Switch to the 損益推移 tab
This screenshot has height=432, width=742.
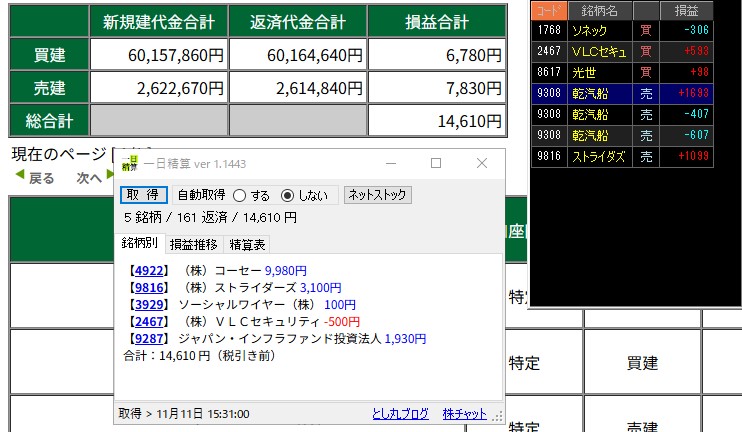pyautogui.click(x=193, y=244)
